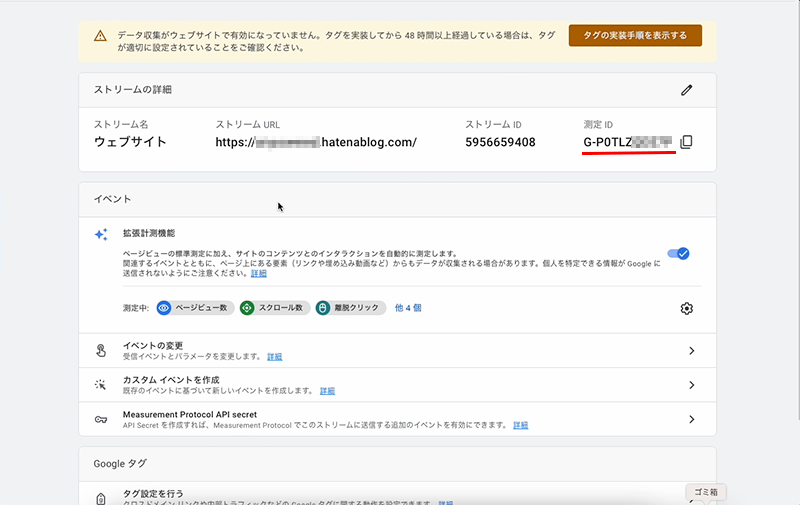This screenshot has height=505, width=800.
Task: Click the sparkle icon beside 拡張計測機能
Action: coord(101,234)
